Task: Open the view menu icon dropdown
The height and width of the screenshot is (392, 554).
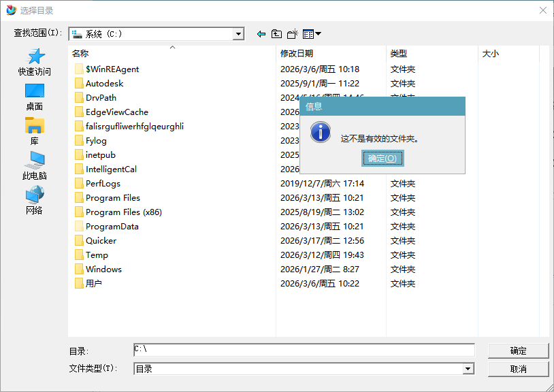Action: pyautogui.click(x=312, y=34)
